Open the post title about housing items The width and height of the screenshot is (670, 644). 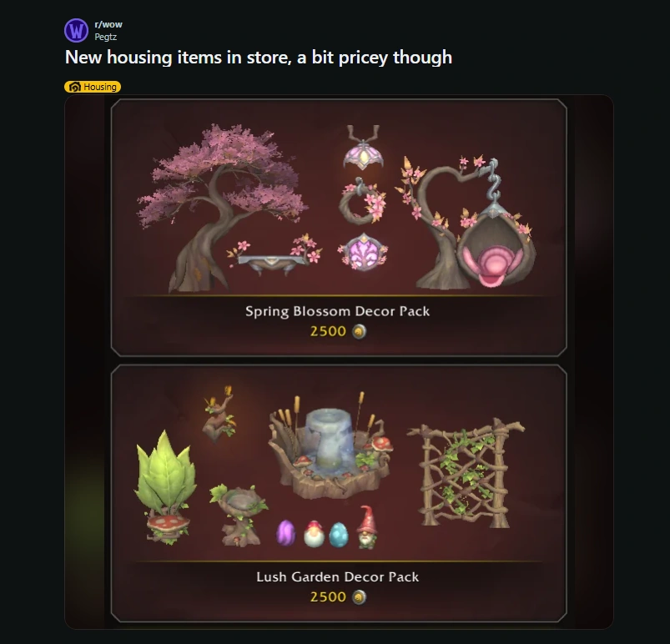point(259,58)
